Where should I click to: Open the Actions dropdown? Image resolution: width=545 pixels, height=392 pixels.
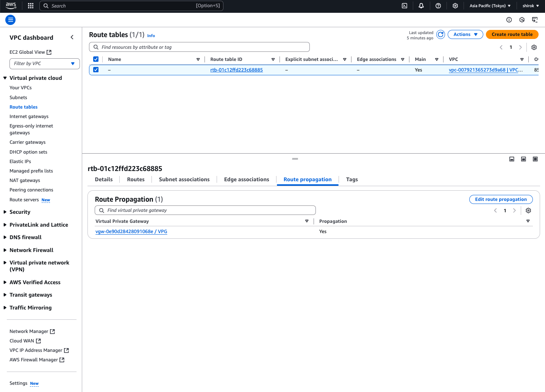point(465,34)
